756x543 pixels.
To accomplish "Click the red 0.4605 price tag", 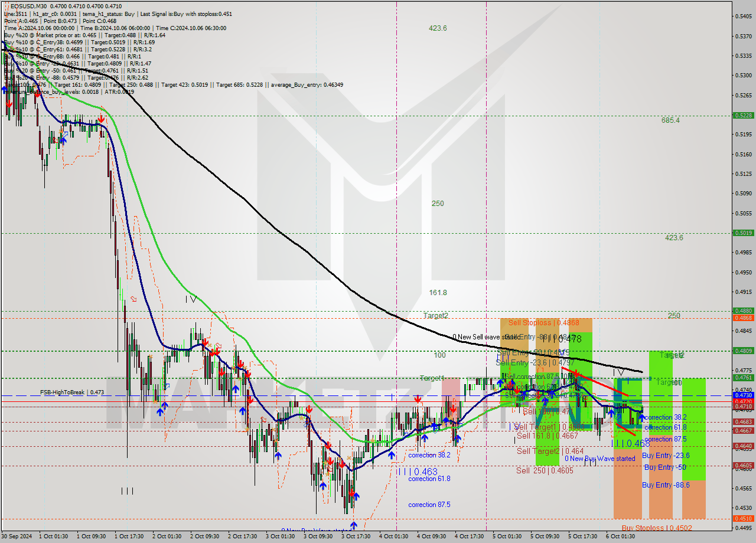I will [x=742, y=465].
